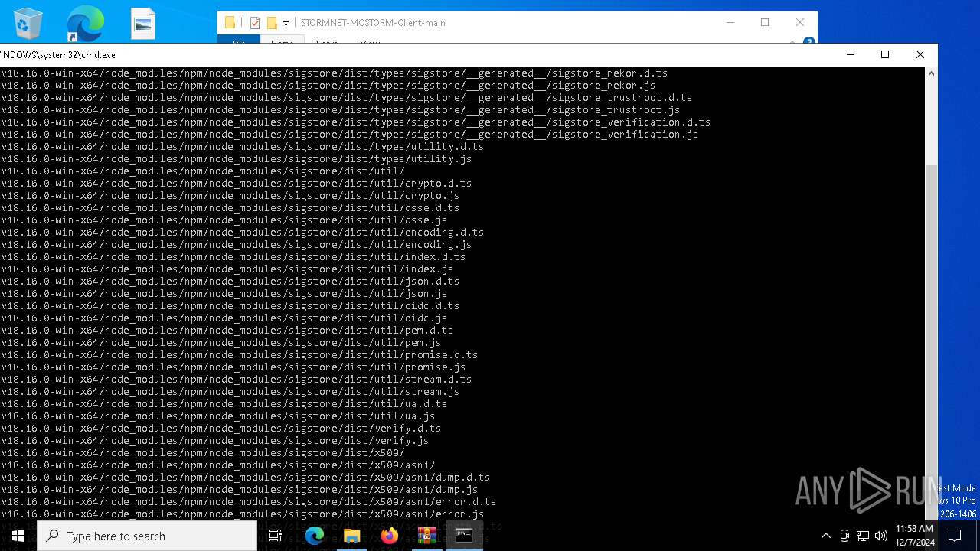Click the Properties checkmark icon in Explorer title bar

[255, 23]
